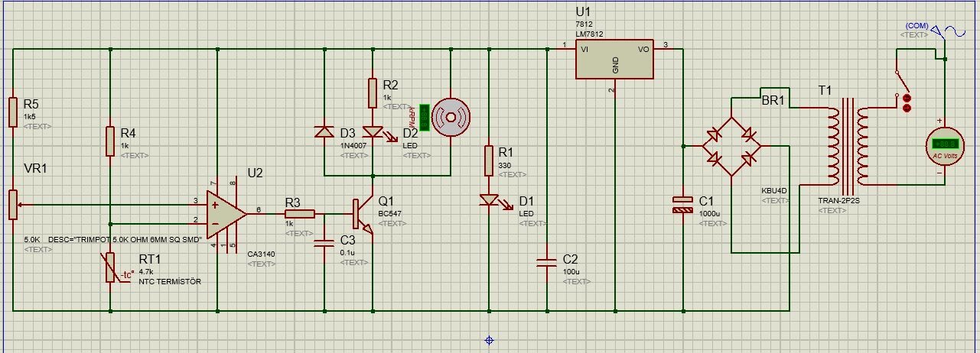Click the U2 reference label
980x353 pixels.
255,173
